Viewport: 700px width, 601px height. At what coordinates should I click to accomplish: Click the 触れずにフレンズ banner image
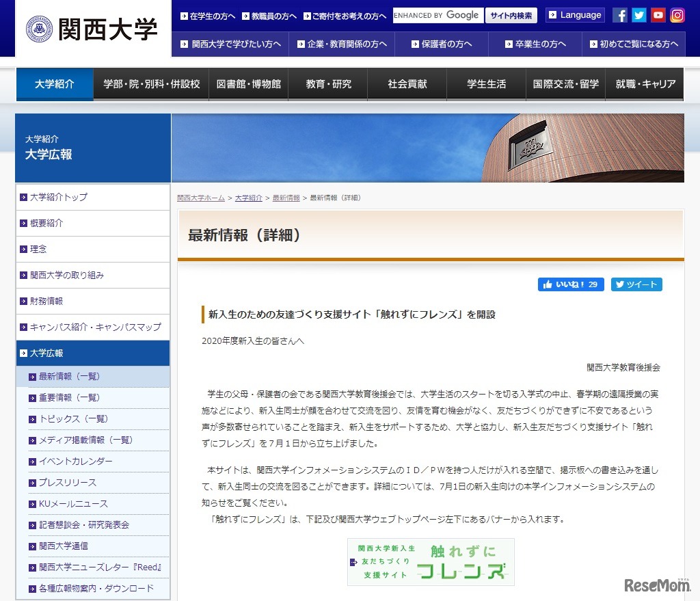pos(430,562)
